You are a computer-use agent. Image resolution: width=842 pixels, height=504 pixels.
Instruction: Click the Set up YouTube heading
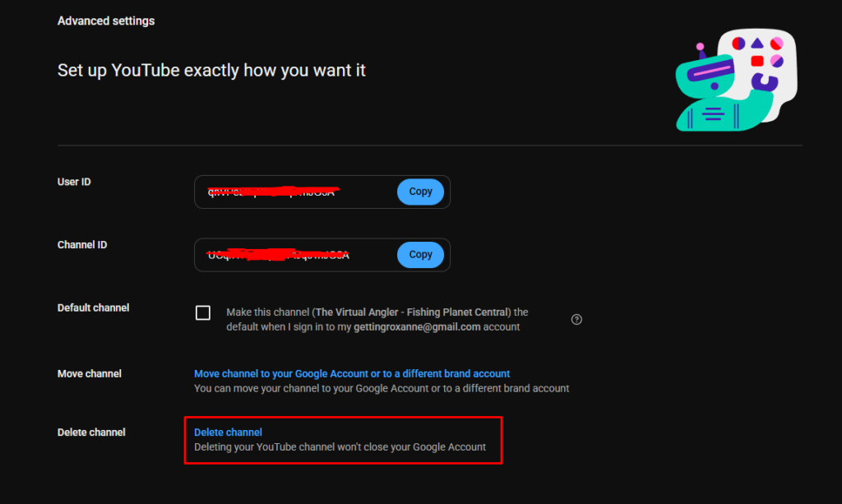(210, 70)
